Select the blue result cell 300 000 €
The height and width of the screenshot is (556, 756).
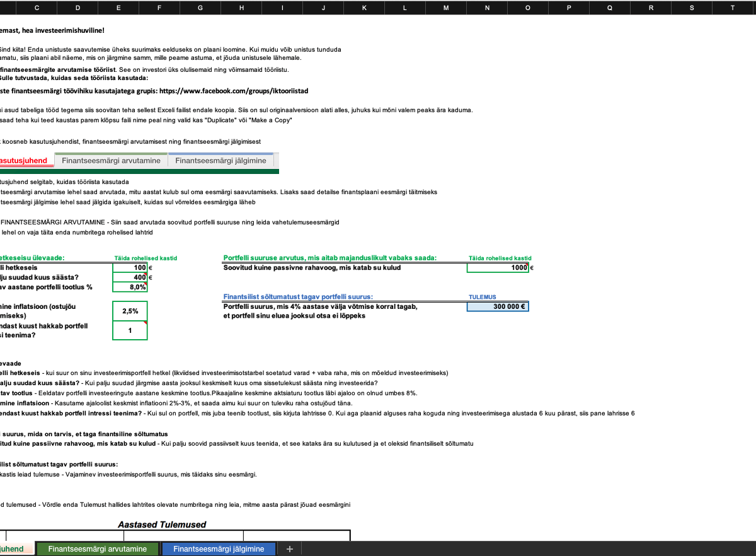tap(498, 306)
